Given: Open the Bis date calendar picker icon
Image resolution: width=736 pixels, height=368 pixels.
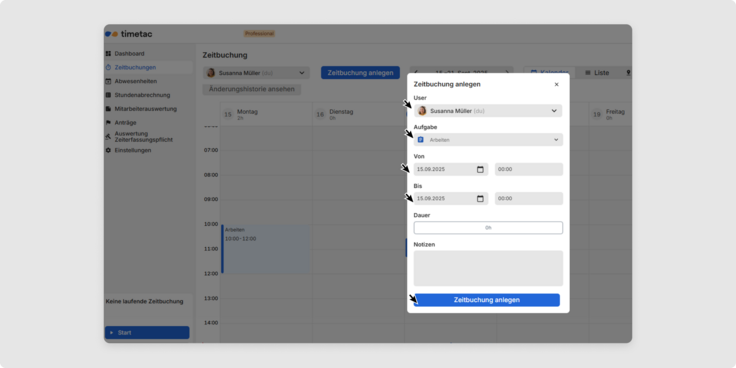Looking at the screenshot, I should pos(480,199).
